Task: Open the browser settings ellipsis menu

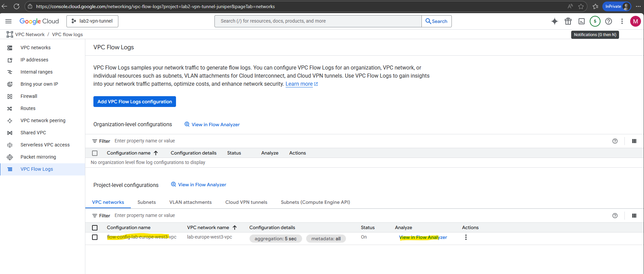Action: (x=638, y=6)
